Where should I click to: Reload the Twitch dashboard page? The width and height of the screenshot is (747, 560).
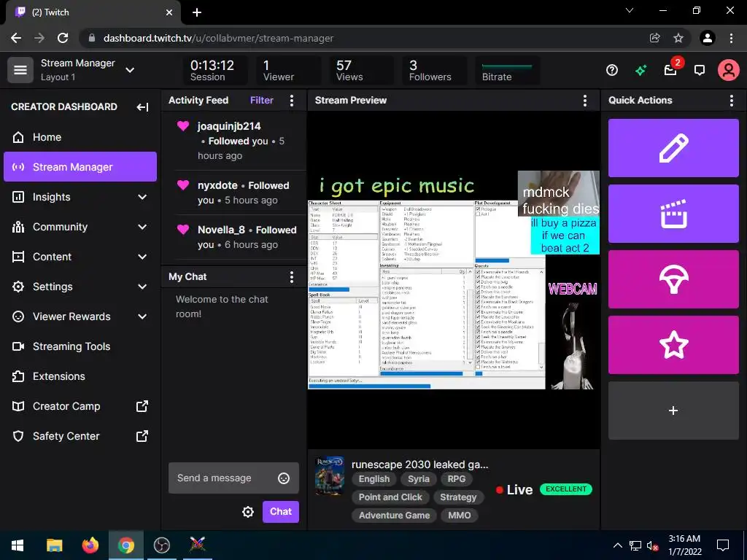pyautogui.click(x=63, y=38)
